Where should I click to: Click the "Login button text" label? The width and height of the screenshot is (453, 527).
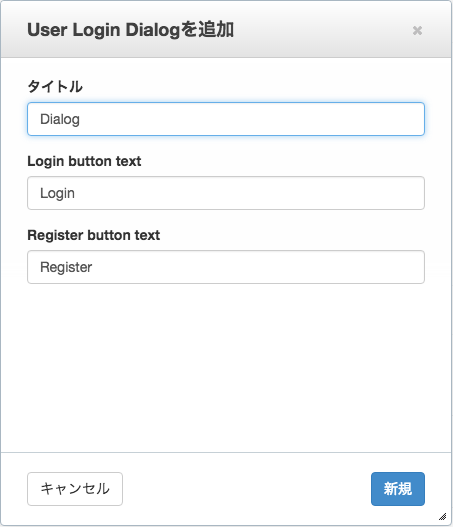(x=84, y=161)
